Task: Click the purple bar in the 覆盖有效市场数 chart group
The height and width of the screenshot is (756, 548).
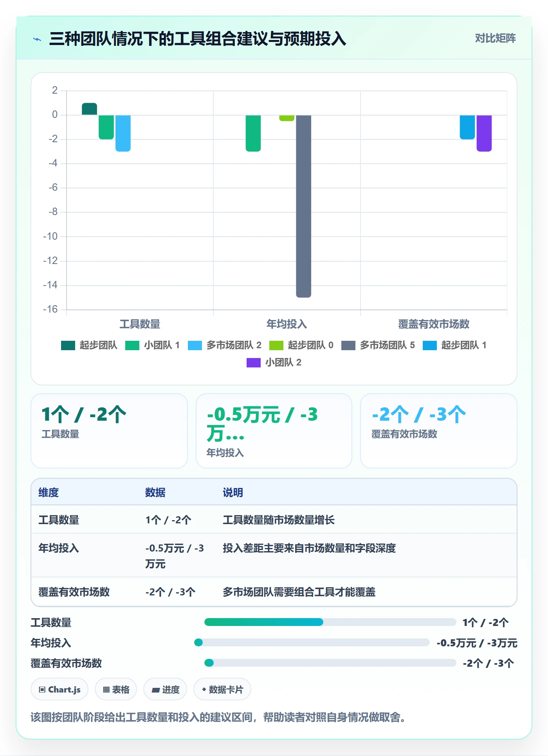Action: point(484,133)
